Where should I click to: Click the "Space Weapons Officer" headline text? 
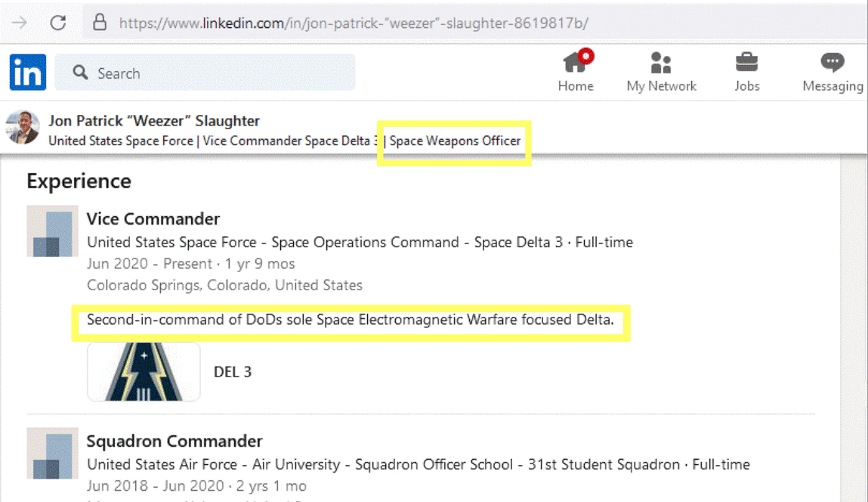pos(455,141)
